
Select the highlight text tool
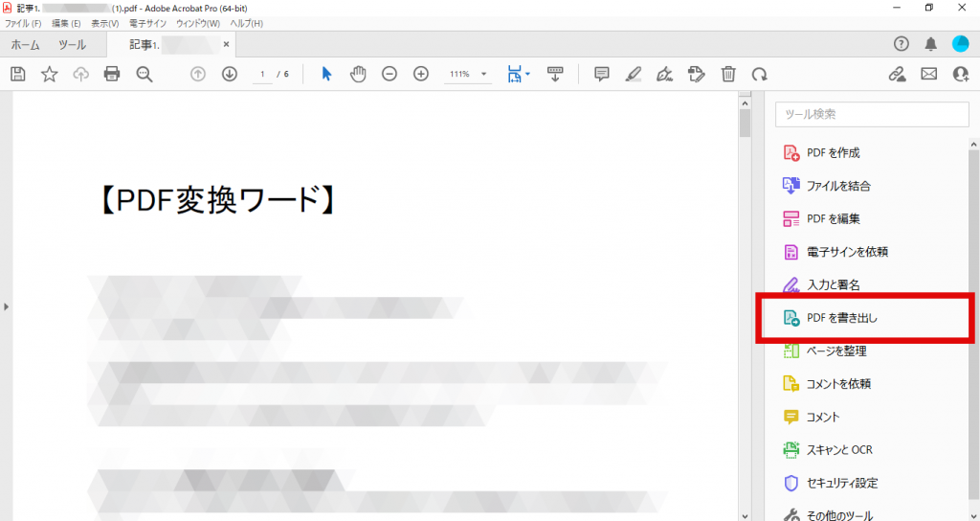tap(634, 75)
